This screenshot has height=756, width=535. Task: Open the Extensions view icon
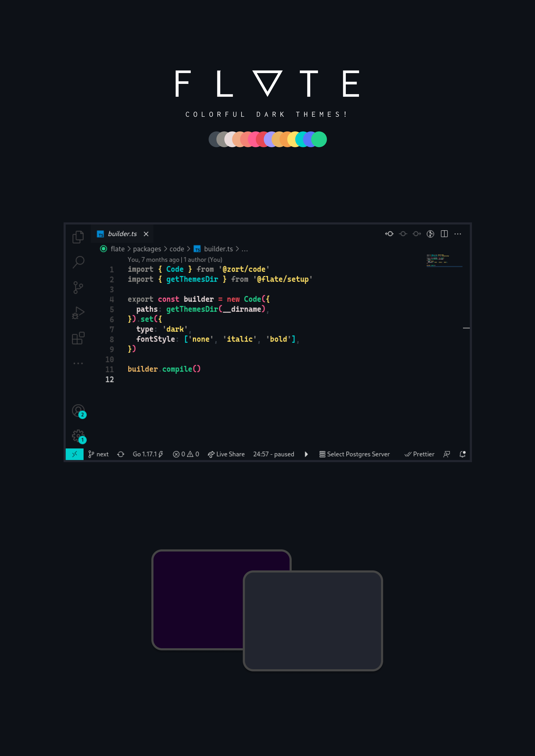tap(78, 338)
